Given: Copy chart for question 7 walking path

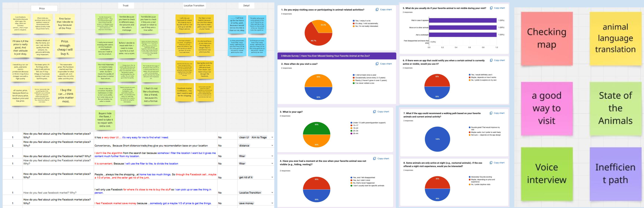Looking at the screenshot, I should tap(497, 113).
